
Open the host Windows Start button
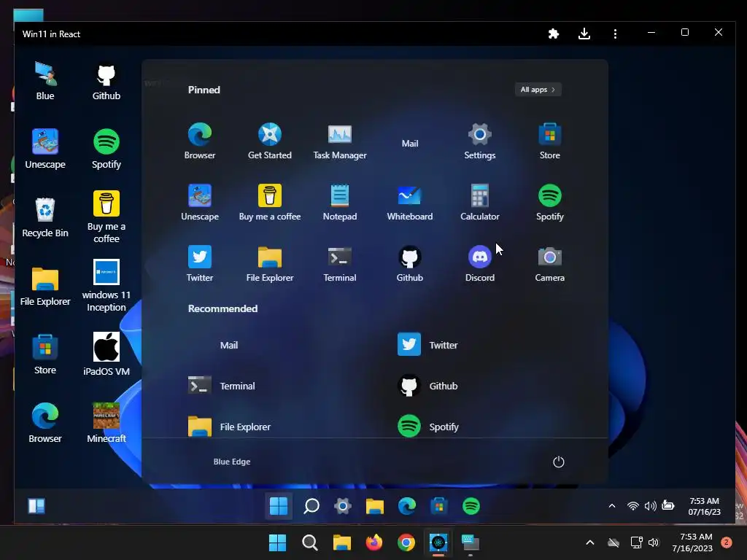pos(277,542)
